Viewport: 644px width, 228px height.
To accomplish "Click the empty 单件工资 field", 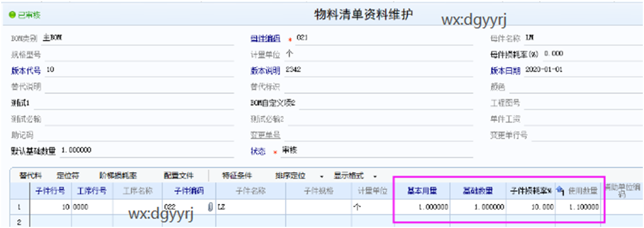I will click(x=583, y=119).
